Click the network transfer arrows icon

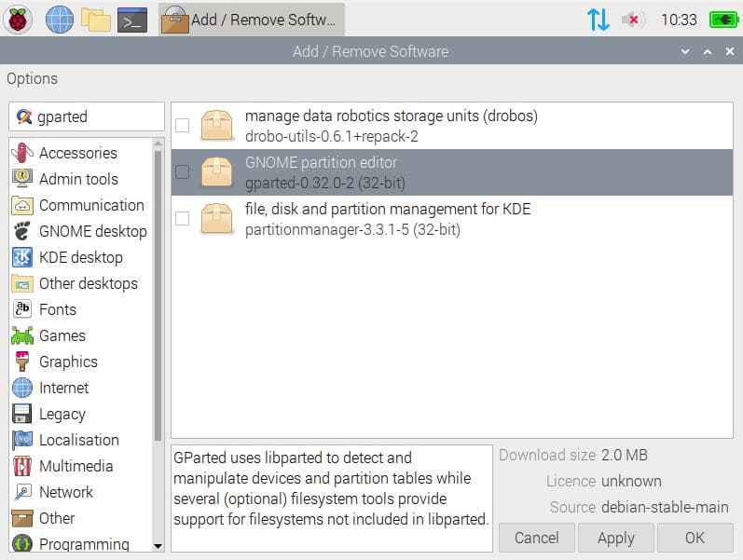598,20
